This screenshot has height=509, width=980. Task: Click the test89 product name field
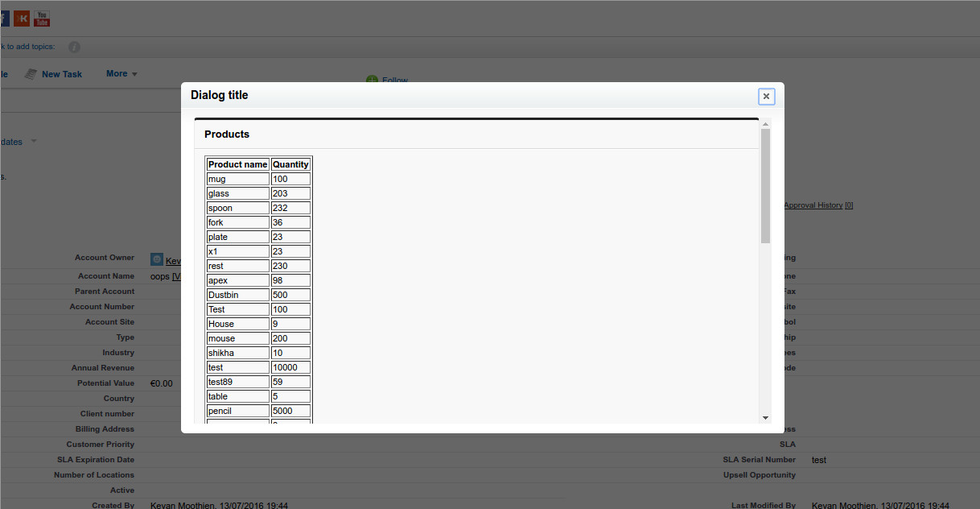(237, 381)
